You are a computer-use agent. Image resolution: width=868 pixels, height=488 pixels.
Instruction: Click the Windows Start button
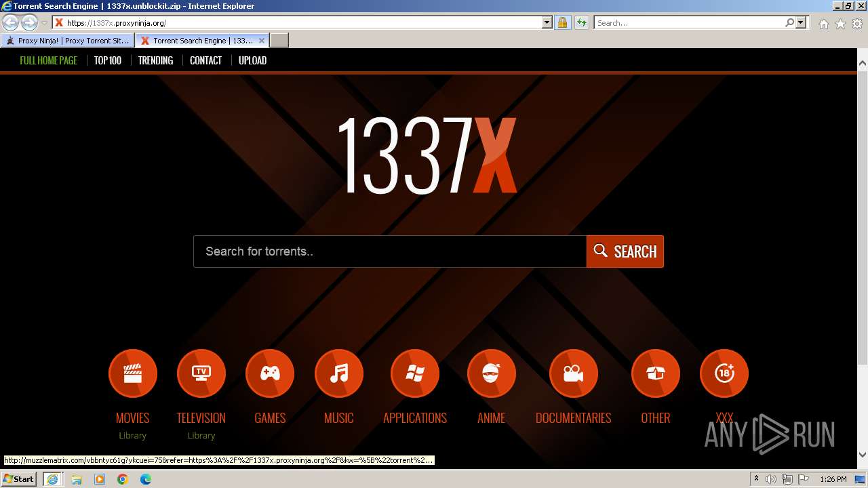click(19, 479)
